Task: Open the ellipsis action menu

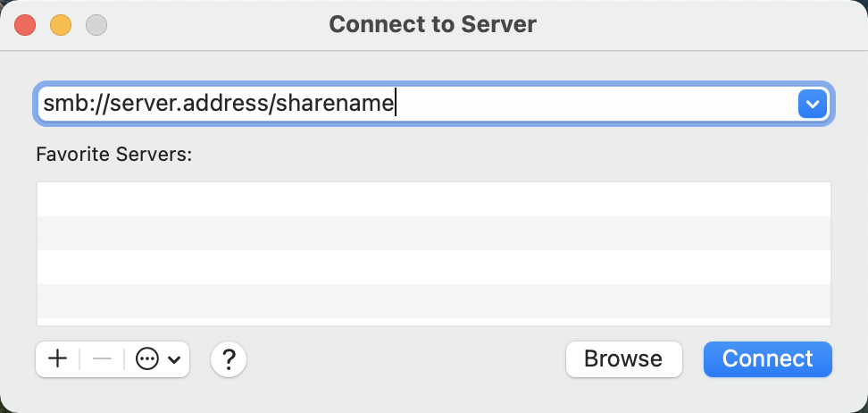Action: [147, 359]
